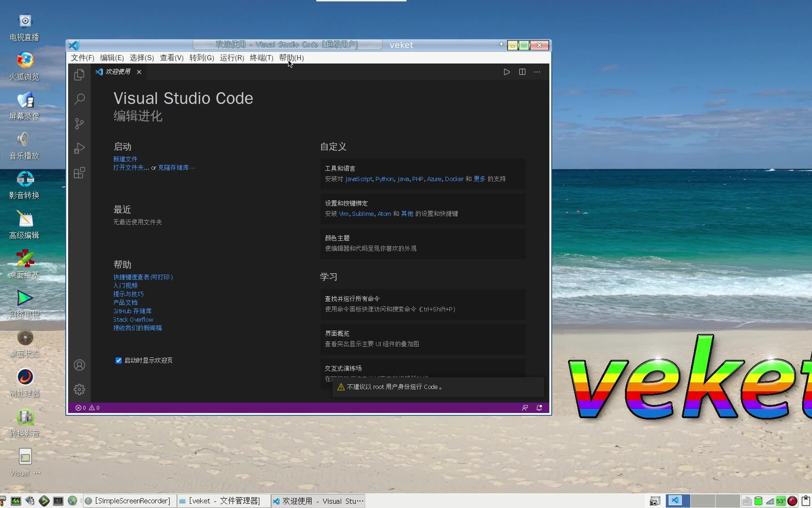
Task: Click the feedback icon in the status bar
Action: (x=525, y=408)
